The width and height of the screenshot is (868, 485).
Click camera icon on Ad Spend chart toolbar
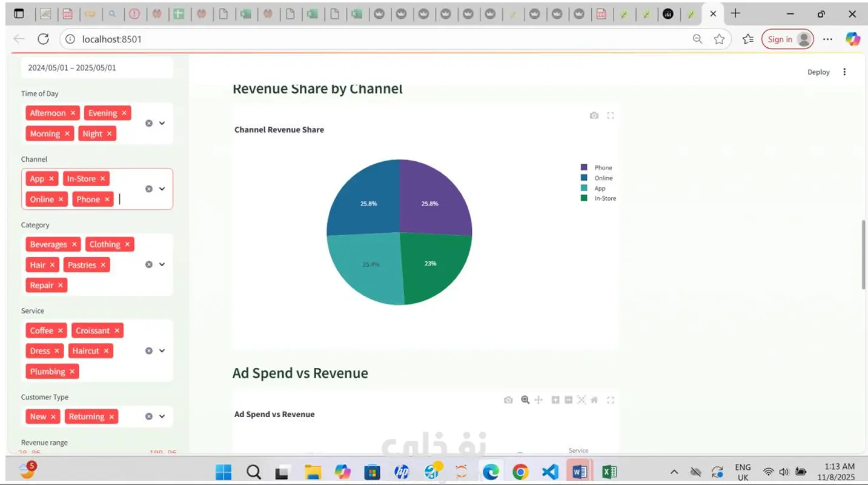coord(508,400)
